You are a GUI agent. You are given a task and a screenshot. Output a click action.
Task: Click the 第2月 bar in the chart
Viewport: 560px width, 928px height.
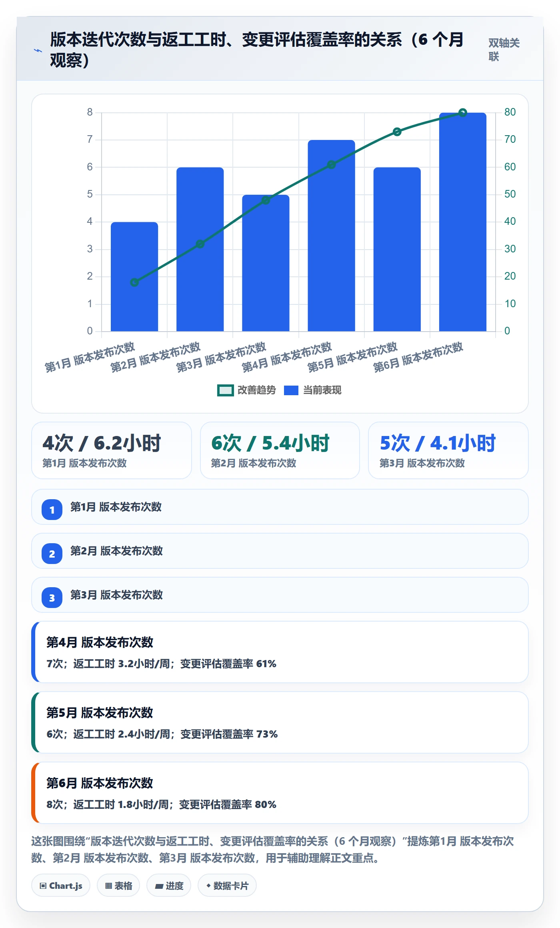tap(200, 249)
